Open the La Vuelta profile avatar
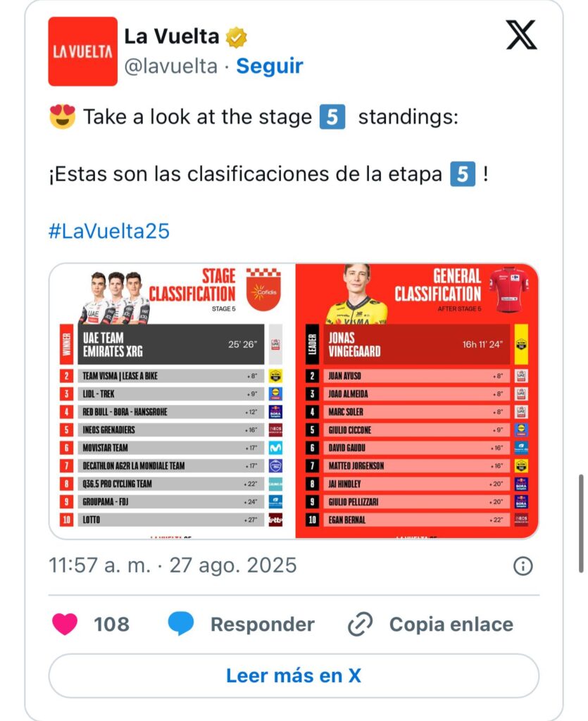Image resolution: width=588 pixels, height=721 pixels. point(82,51)
